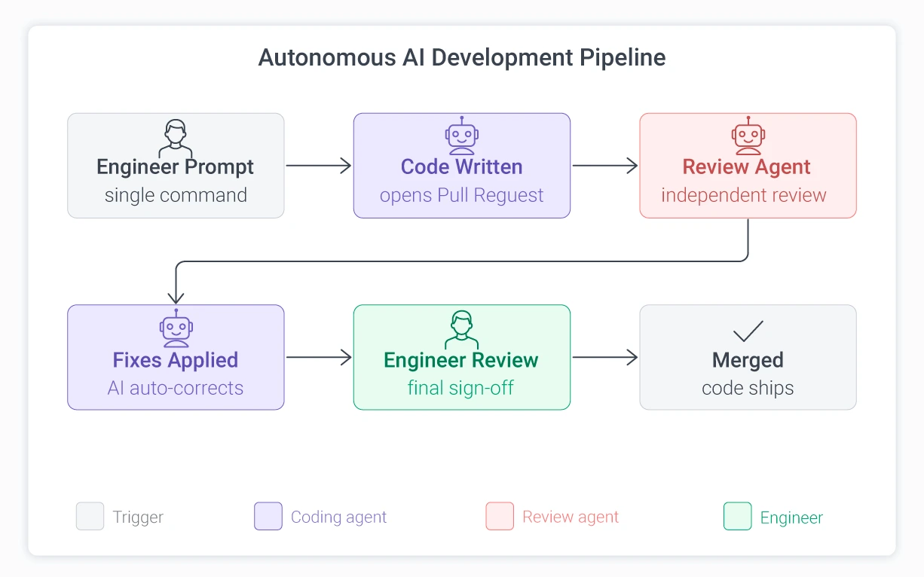This screenshot has width=924, height=577.
Task: Click the robot icon above Fixes Applied
Action: 176,328
